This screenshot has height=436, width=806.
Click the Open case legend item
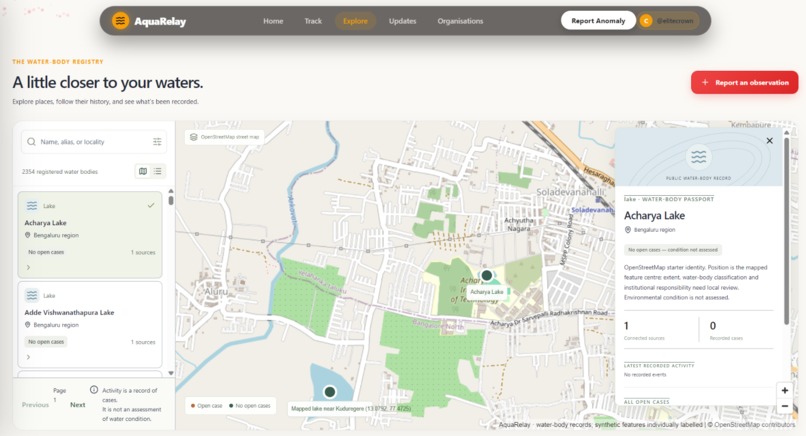(207, 406)
